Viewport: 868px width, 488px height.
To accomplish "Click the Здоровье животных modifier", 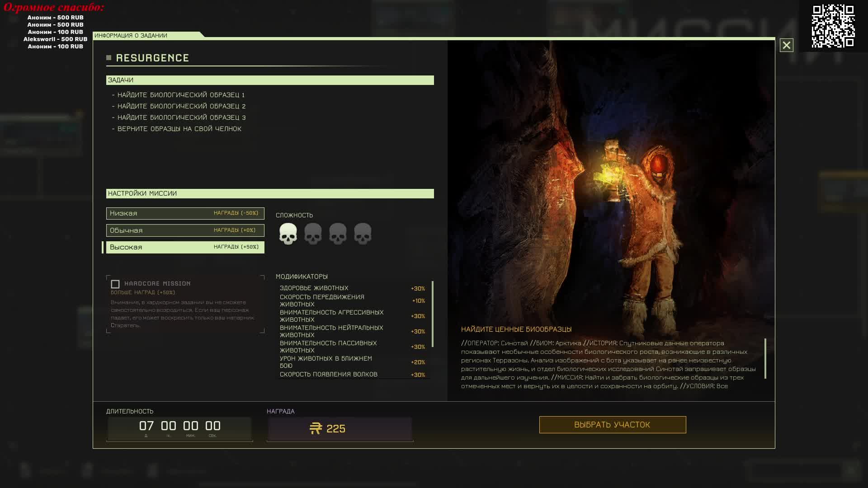I will tap(352, 288).
